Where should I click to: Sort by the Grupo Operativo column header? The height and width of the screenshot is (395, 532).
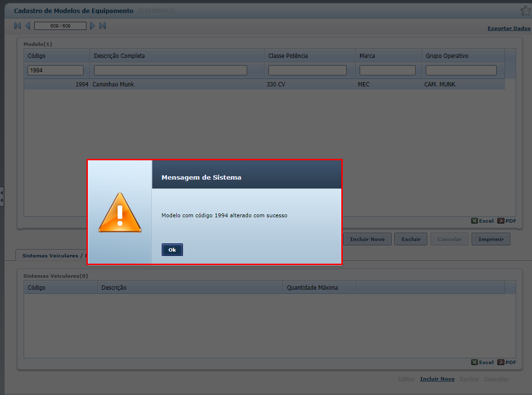click(463, 56)
